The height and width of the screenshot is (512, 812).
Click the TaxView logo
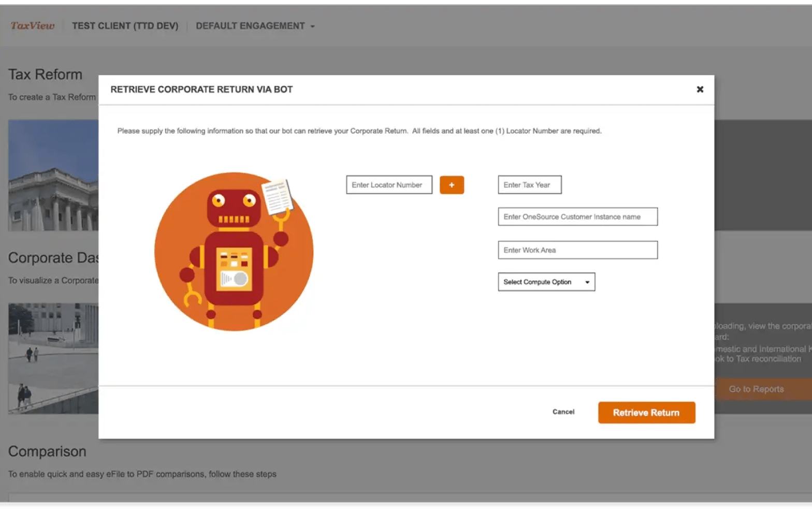click(x=33, y=26)
